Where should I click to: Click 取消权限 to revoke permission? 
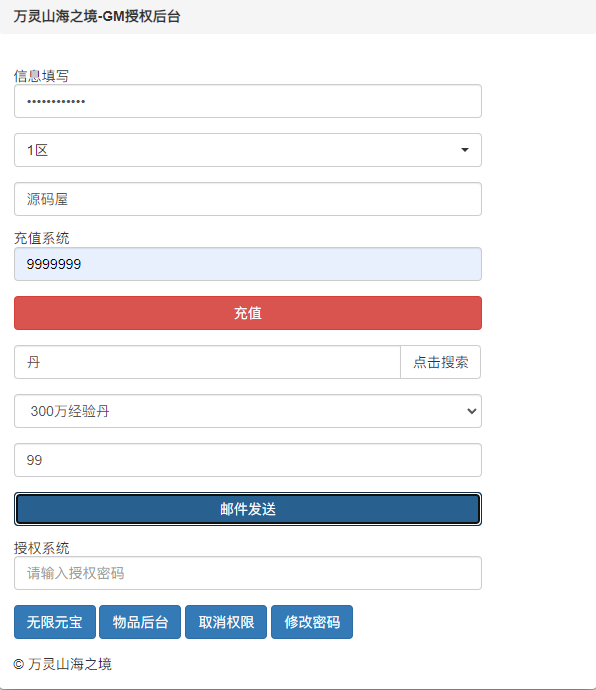tap(226, 622)
